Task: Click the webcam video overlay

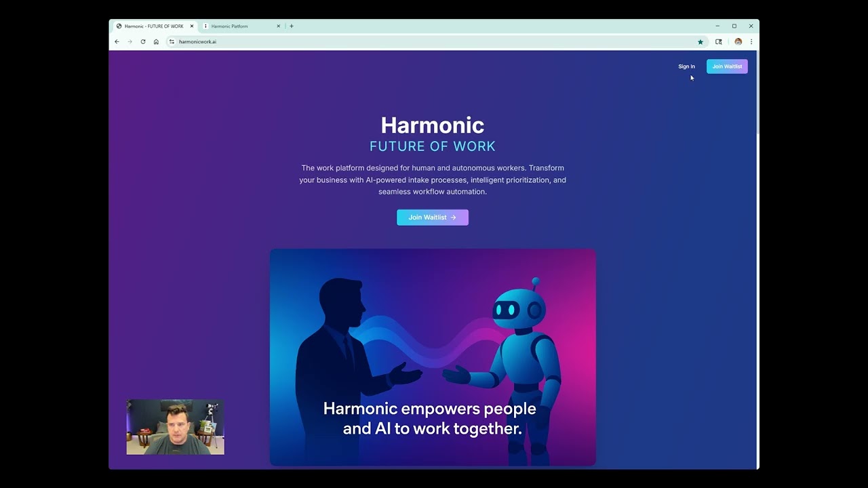Action: pyautogui.click(x=175, y=427)
